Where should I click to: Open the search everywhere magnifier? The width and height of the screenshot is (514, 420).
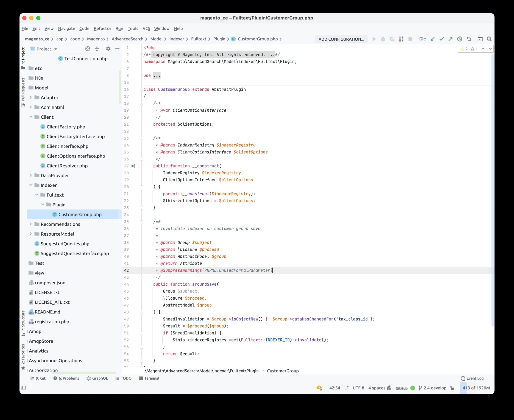[489, 39]
